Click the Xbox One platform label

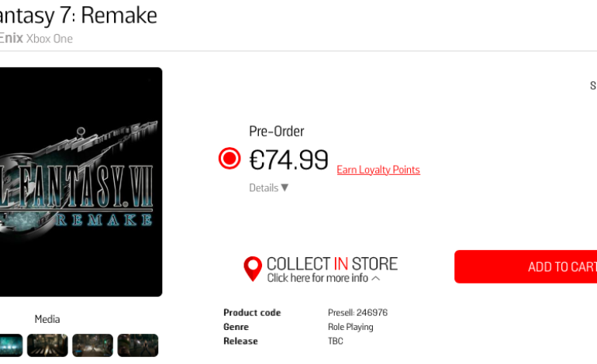click(x=50, y=39)
